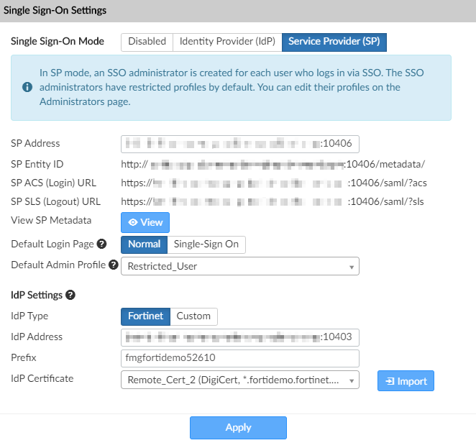This screenshot has width=476, height=448.
Task: Click the Import certificate button
Action: [406, 381]
